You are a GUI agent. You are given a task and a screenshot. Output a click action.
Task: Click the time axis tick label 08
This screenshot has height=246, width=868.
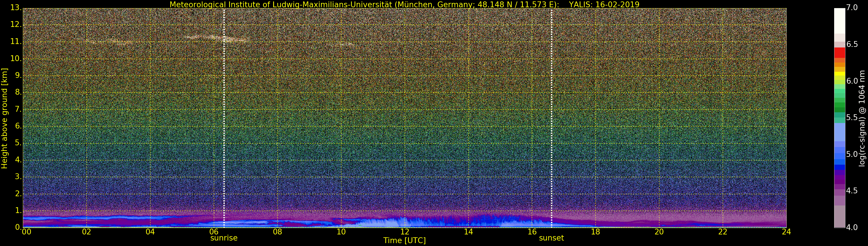278,232
